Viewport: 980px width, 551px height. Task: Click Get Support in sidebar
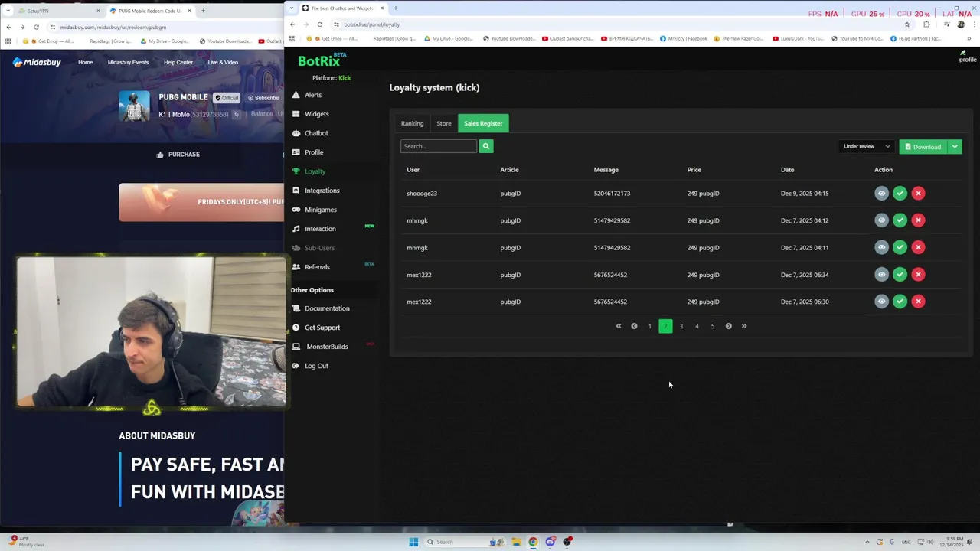pyautogui.click(x=322, y=328)
